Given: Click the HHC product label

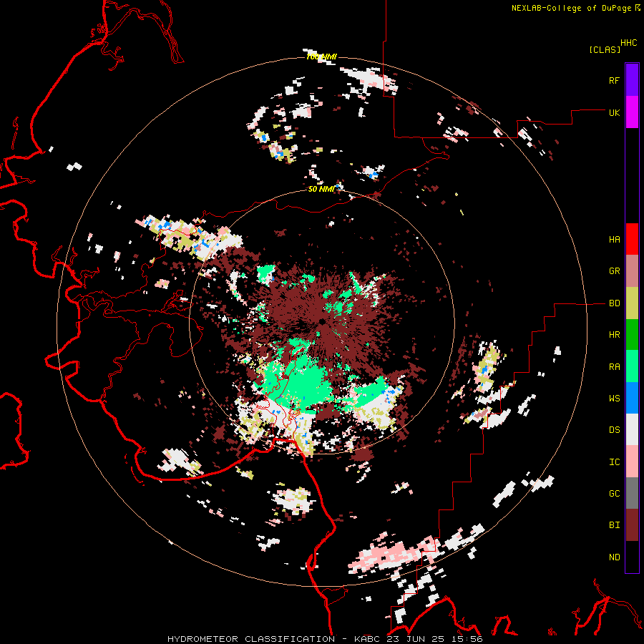Looking at the screenshot, I should click(628, 43).
